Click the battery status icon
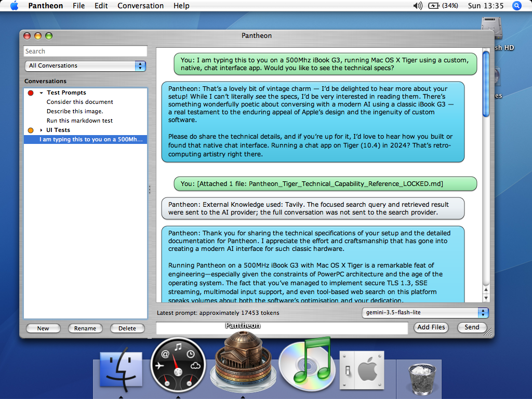Image resolution: width=532 pixels, height=399 pixels. tap(434, 5)
